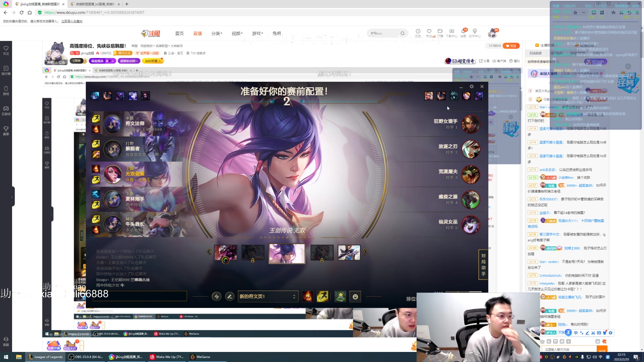The image size is (644, 362).
Task: Open the 对局助手 side tab
Action: pyautogui.click(x=483, y=265)
